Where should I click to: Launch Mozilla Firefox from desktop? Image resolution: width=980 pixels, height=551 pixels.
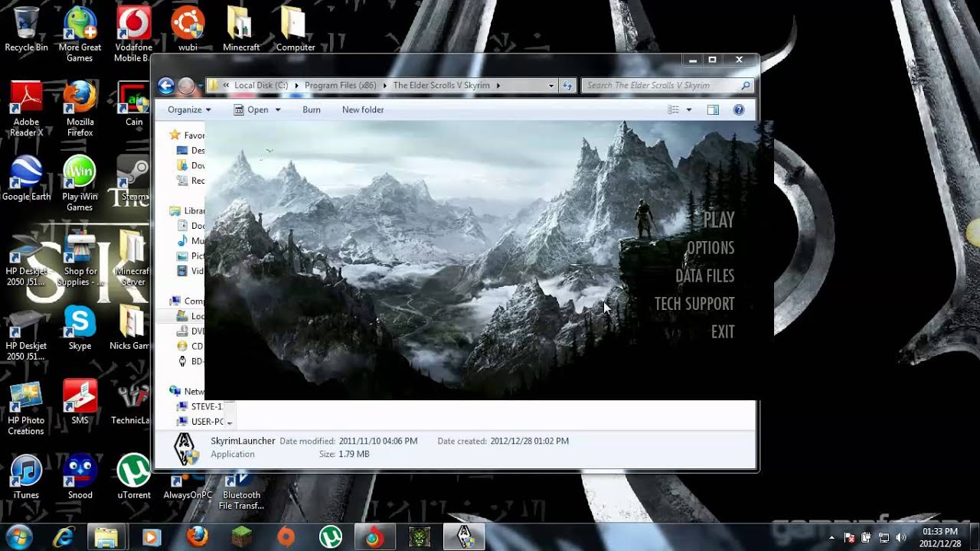click(x=80, y=109)
